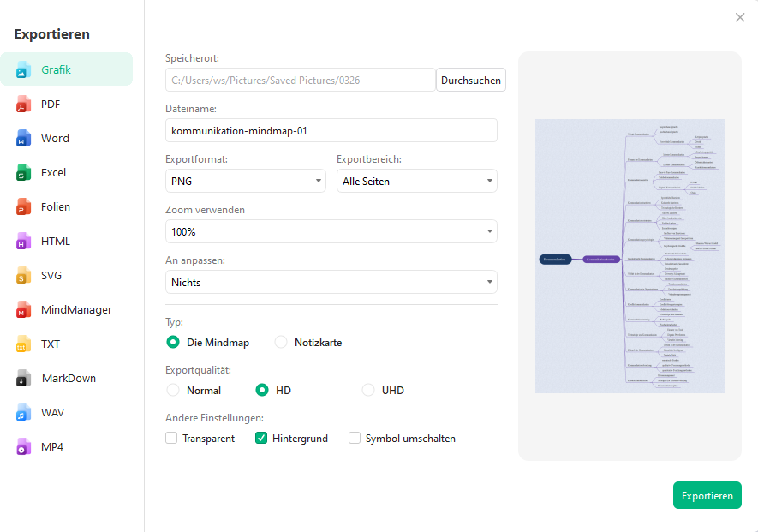
Task: Enable the Transparent checkbox
Action: tap(173, 439)
